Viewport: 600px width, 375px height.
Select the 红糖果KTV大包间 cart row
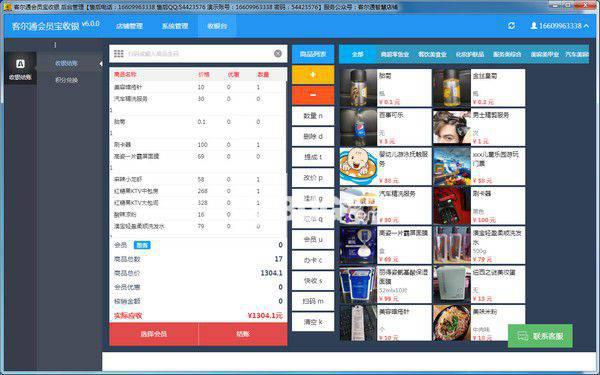pos(198,203)
